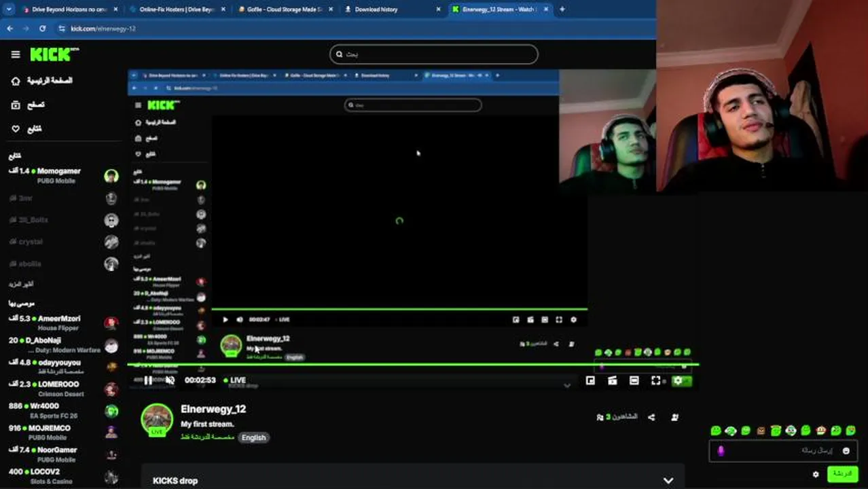Image resolution: width=868 pixels, height=489 pixels.
Task: Switch to Download history tab
Action: [x=392, y=10]
